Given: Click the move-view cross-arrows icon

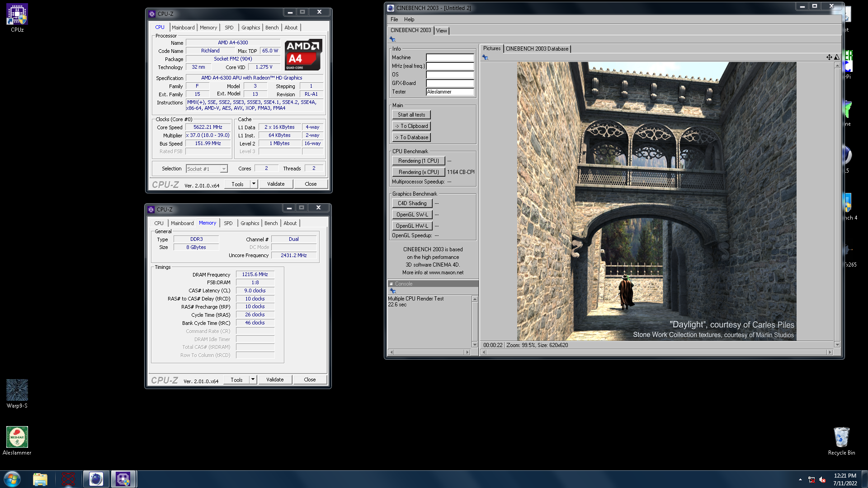Looking at the screenshot, I should pyautogui.click(x=829, y=57).
